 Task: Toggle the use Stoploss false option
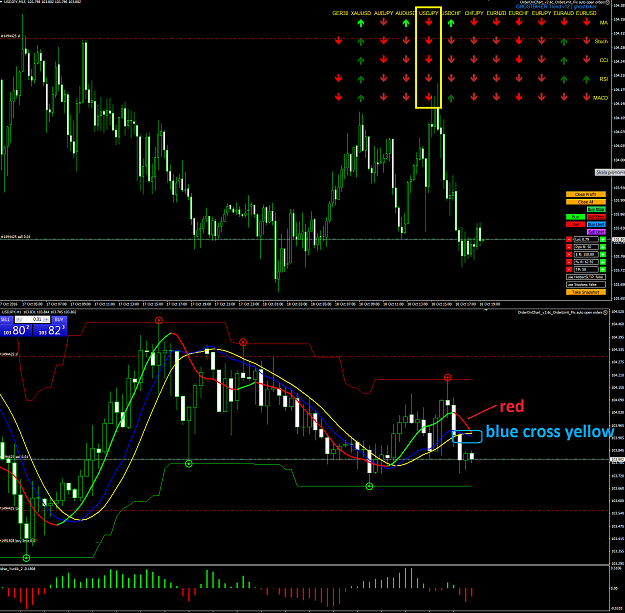click(586, 285)
